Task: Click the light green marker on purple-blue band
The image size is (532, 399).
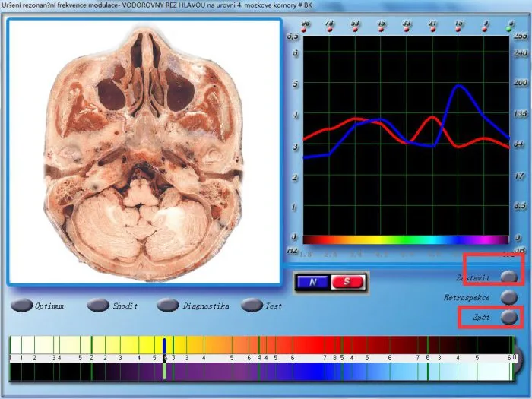Action: 165,371
